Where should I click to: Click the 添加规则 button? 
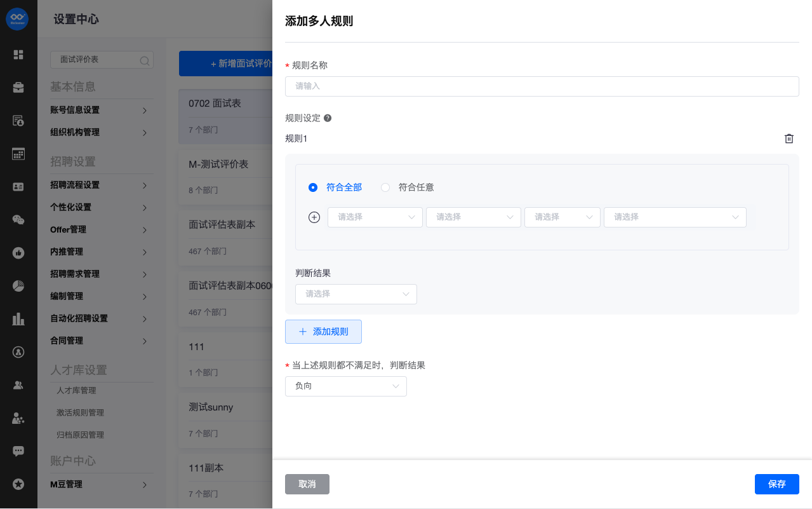click(323, 332)
